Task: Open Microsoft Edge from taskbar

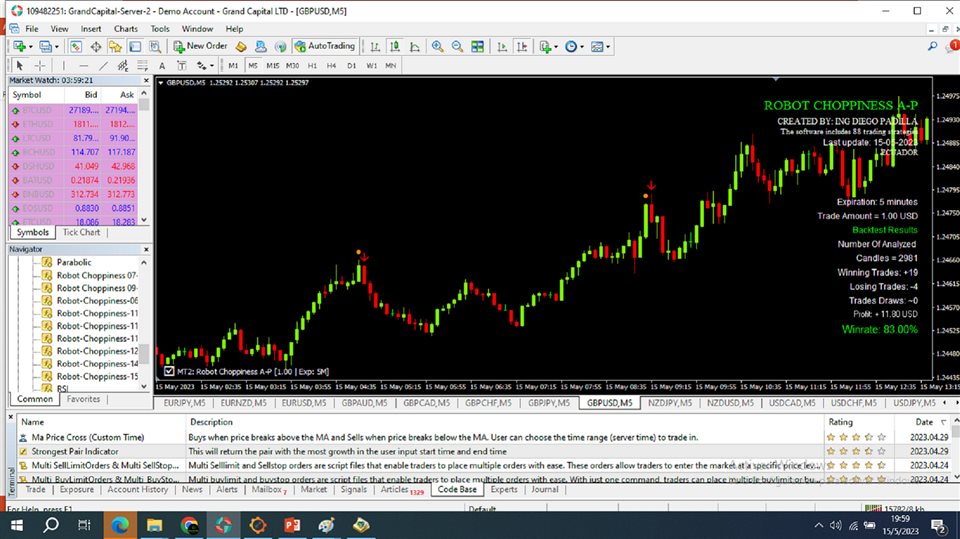Action: (x=119, y=526)
